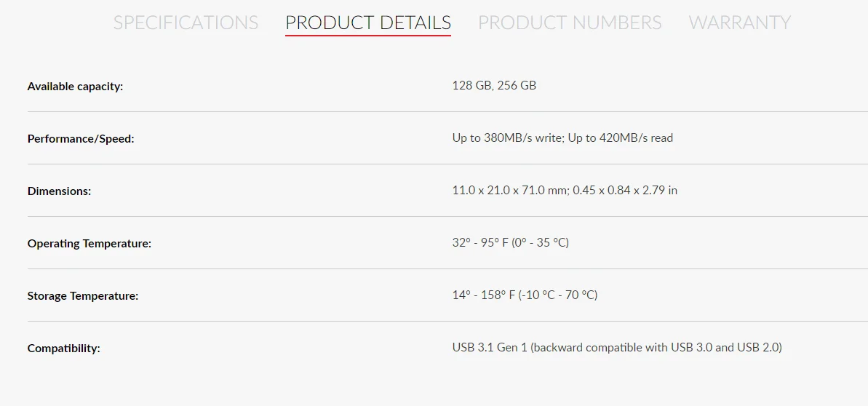Click the Dimensions label
Viewport: 868px width, 406px height.
click(59, 191)
